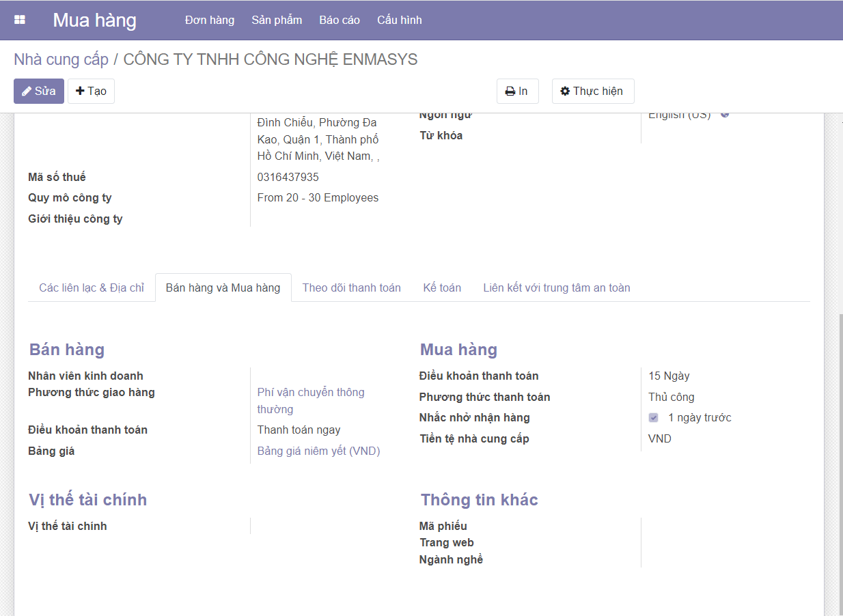Expand the Cấu hình menu
The image size is (843, 616).
coord(400,20)
